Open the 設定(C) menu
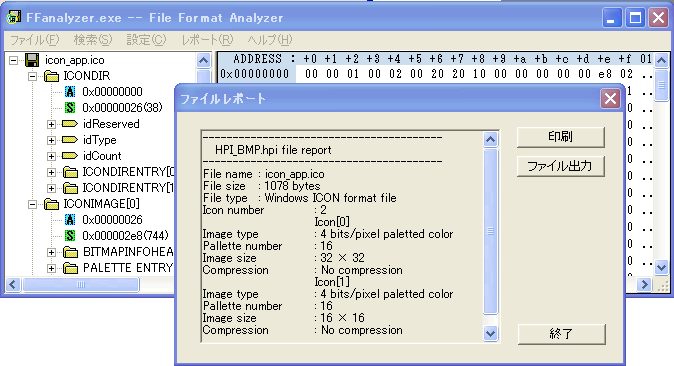 [x=146, y=40]
